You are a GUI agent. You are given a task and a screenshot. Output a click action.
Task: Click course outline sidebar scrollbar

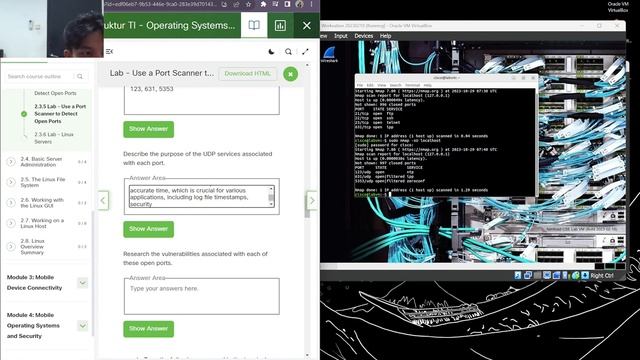click(93, 273)
